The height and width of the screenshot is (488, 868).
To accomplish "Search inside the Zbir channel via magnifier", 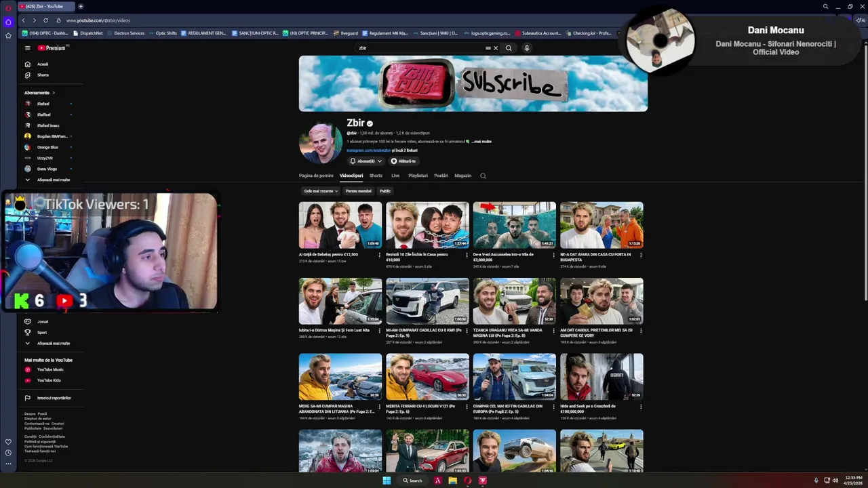I will [483, 176].
